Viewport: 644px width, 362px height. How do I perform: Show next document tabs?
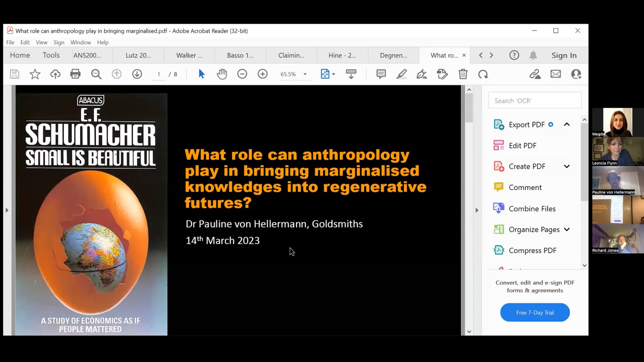click(x=491, y=55)
